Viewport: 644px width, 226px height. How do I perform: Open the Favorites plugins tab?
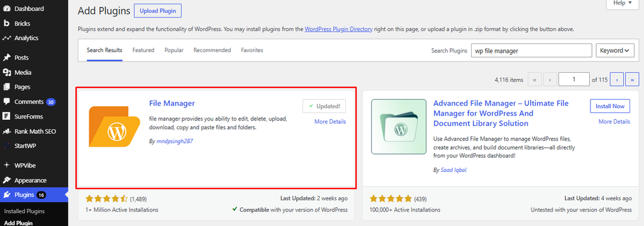pos(252,50)
